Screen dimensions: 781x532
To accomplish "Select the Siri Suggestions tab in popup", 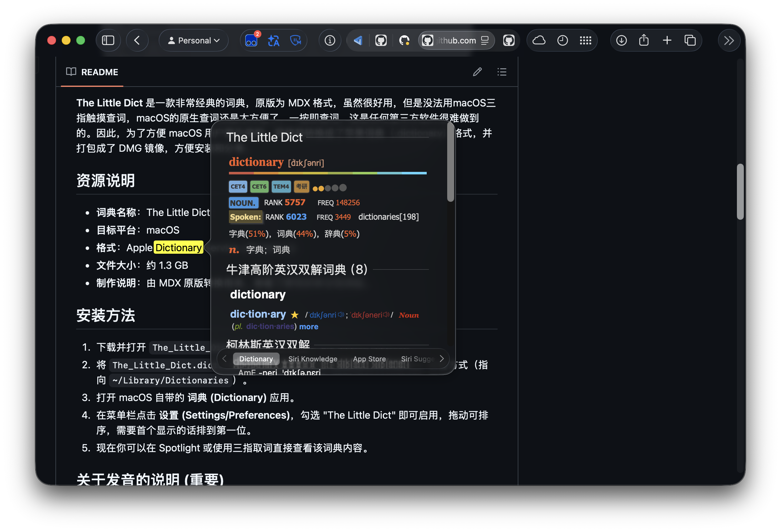I will point(417,359).
